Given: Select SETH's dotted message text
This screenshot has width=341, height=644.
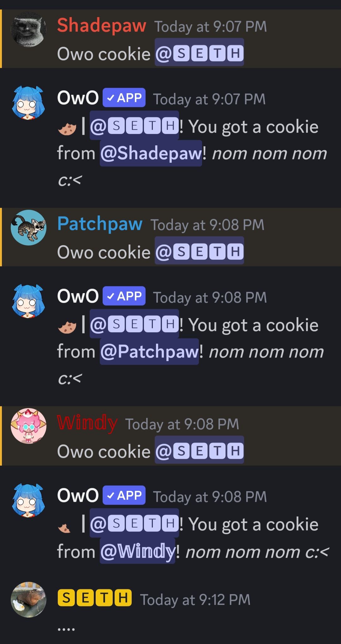Looking at the screenshot, I should coord(66,629).
